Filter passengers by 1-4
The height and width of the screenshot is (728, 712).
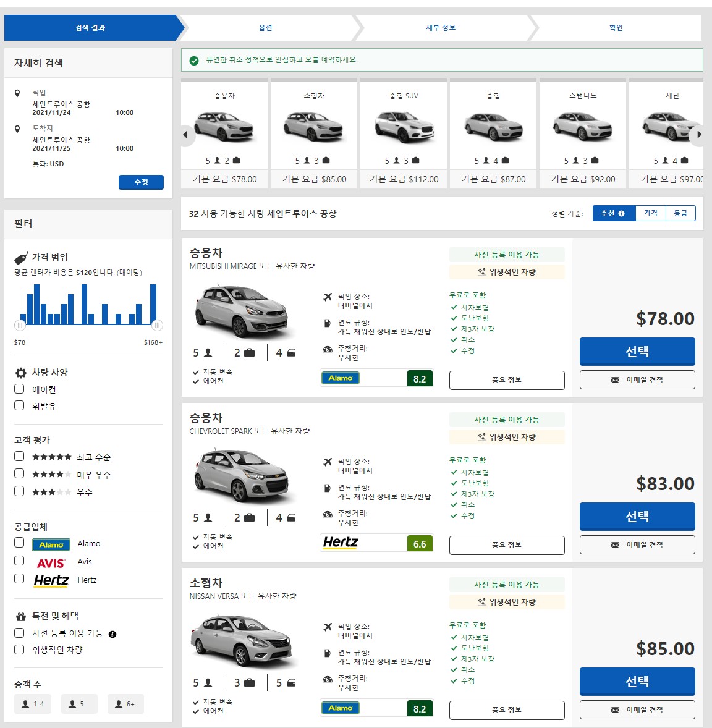coord(33,704)
